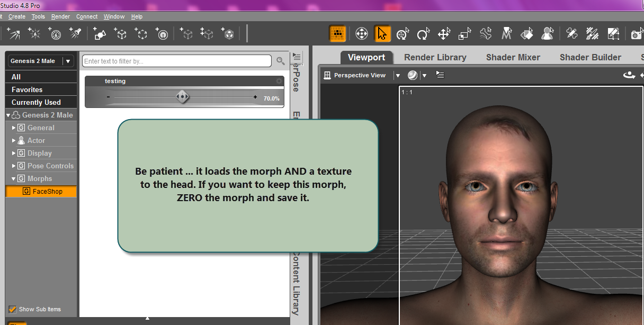644x325 pixels.
Task: Create new D-Former (circle target icon)
Action: 162,34
